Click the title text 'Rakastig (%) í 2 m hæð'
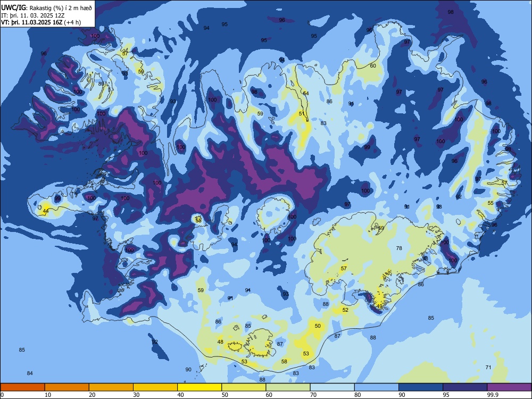532x399 pixels. click(61, 8)
